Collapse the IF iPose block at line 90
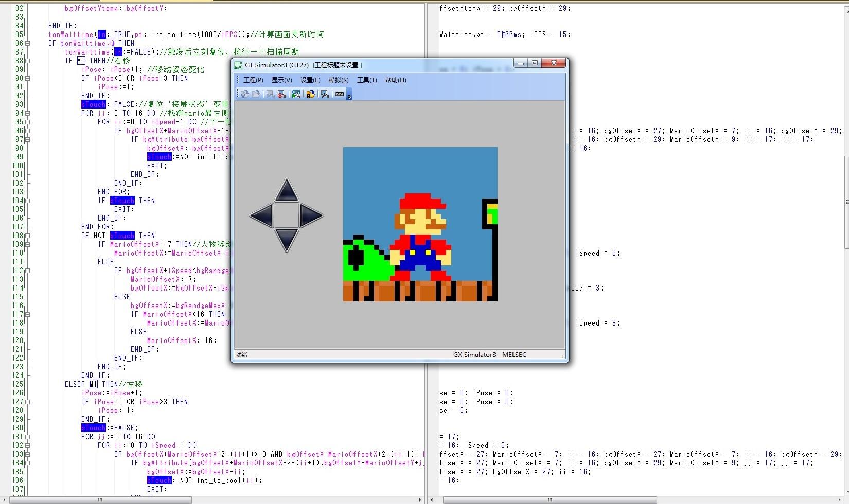The image size is (849, 504). coord(27,78)
